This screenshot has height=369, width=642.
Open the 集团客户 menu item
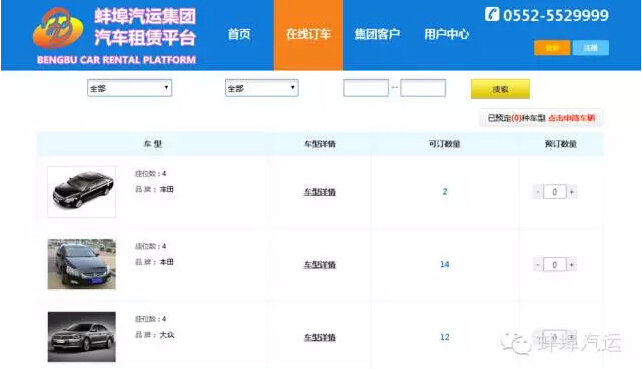377,34
